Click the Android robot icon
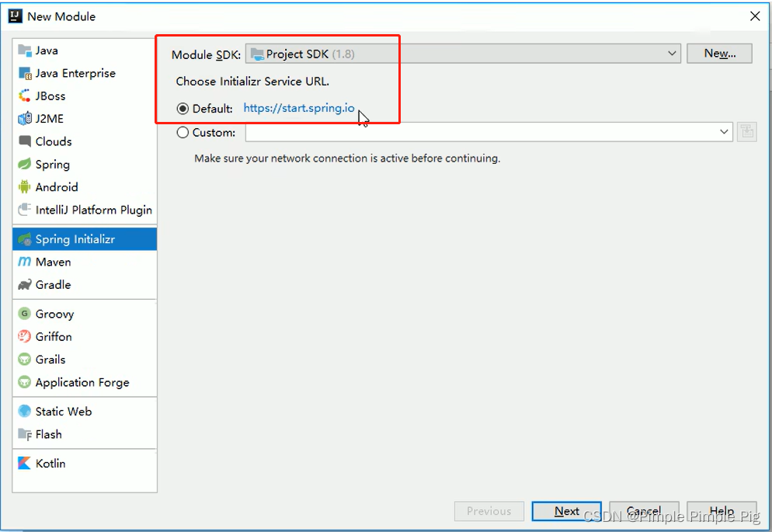 point(24,186)
